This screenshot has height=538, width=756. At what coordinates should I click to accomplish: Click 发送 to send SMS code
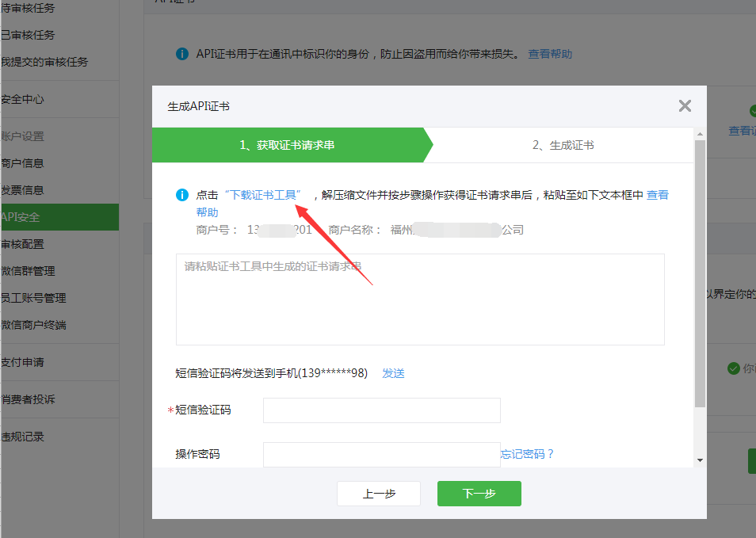click(x=393, y=373)
